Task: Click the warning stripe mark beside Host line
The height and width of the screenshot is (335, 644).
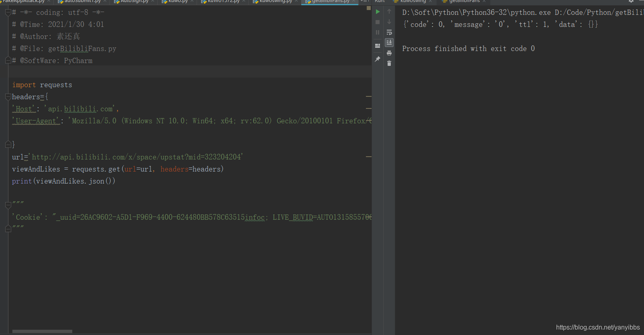Action: point(368,108)
